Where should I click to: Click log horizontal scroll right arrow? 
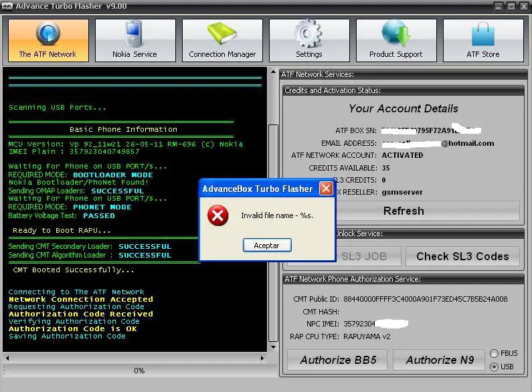tap(262, 358)
